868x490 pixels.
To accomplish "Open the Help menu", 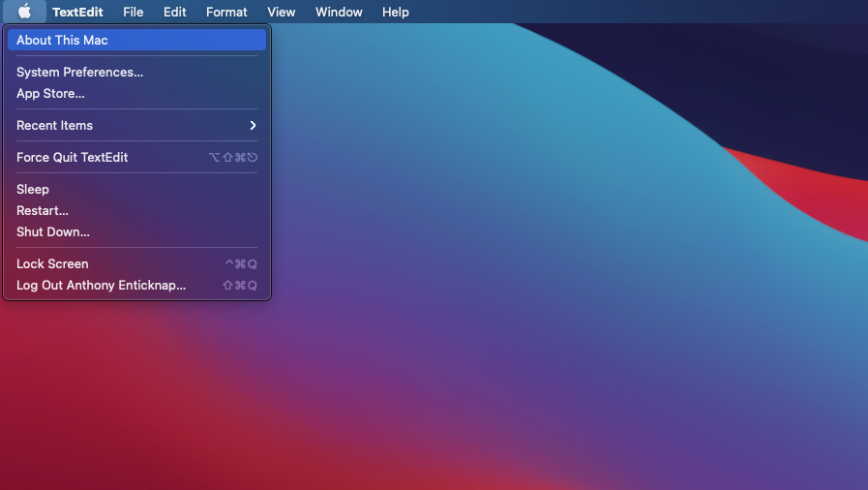I will pyautogui.click(x=395, y=12).
